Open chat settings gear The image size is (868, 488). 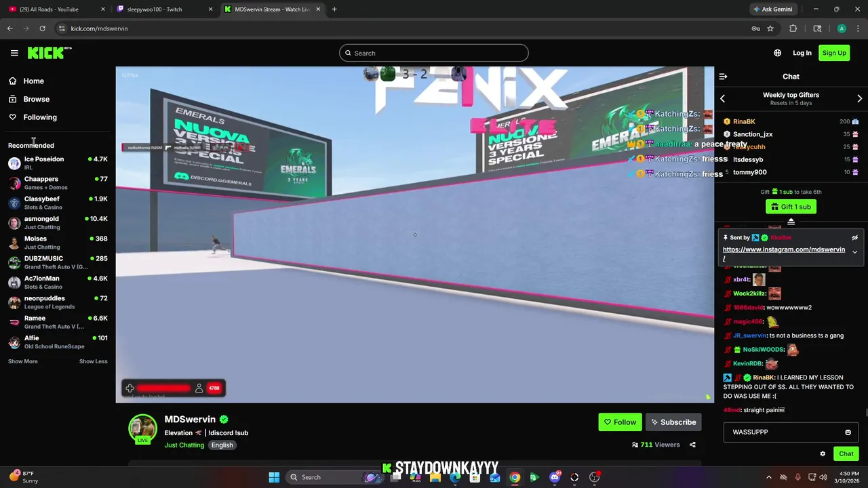(823, 453)
